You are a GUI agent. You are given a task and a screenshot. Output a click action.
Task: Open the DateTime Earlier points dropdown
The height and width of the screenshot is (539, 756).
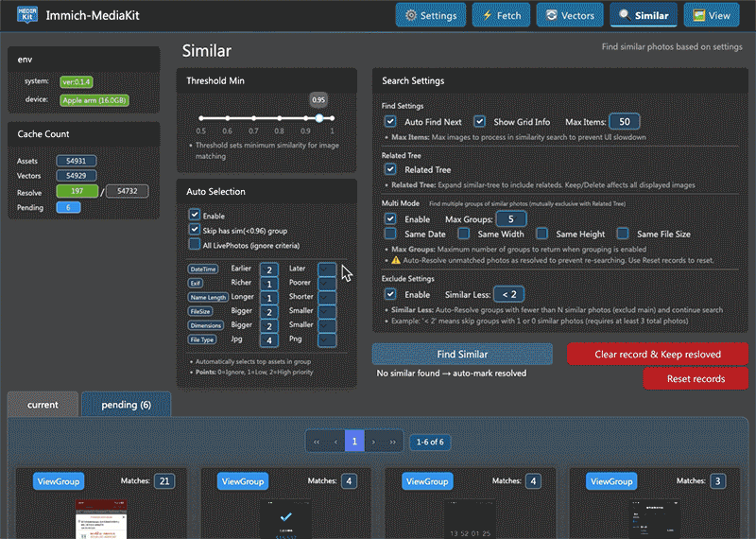click(x=269, y=269)
